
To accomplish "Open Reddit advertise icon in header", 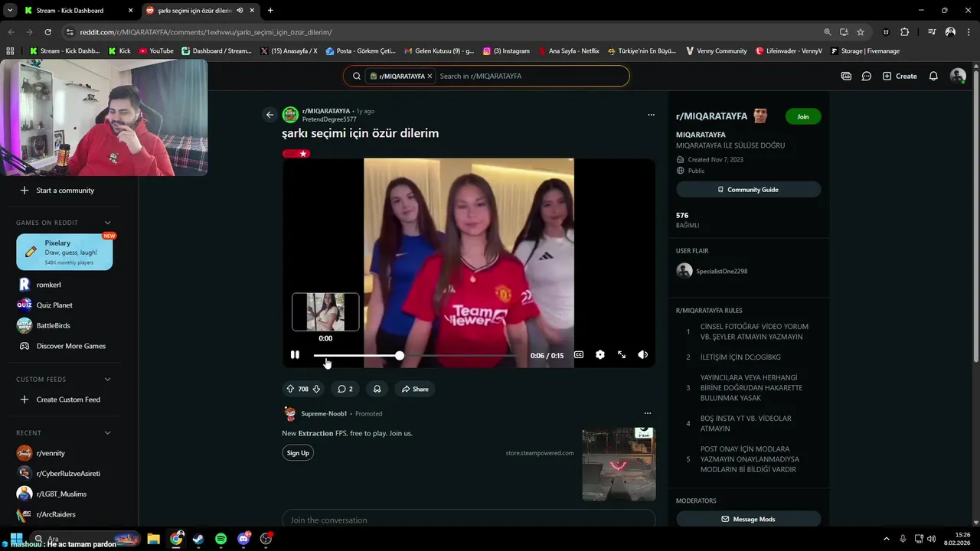I will 846,76.
